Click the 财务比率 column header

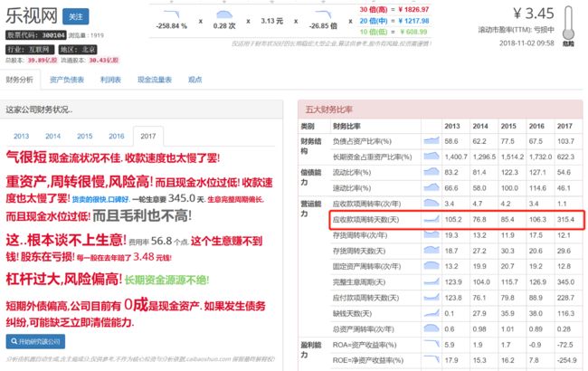coord(346,127)
